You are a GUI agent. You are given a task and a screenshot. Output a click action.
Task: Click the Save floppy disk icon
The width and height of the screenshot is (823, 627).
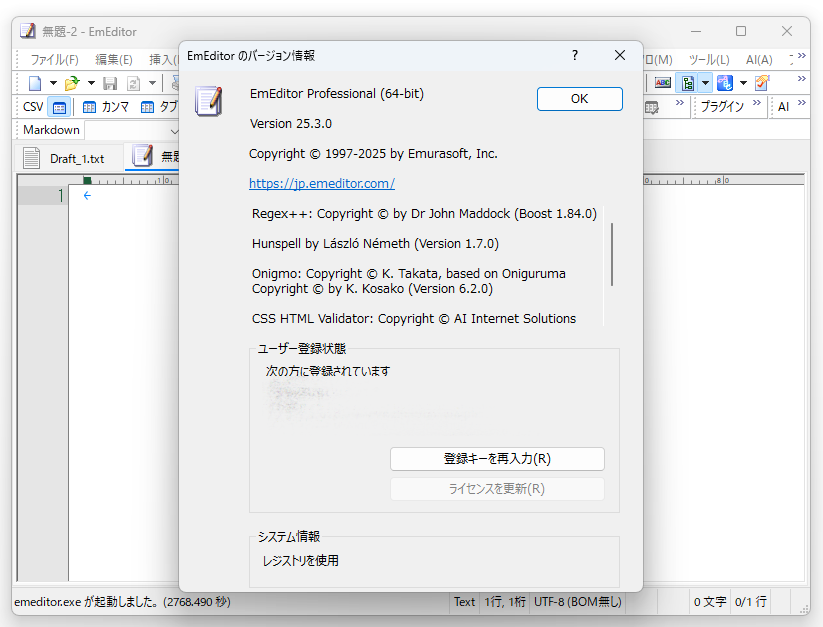pyautogui.click(x=111, y=84)
